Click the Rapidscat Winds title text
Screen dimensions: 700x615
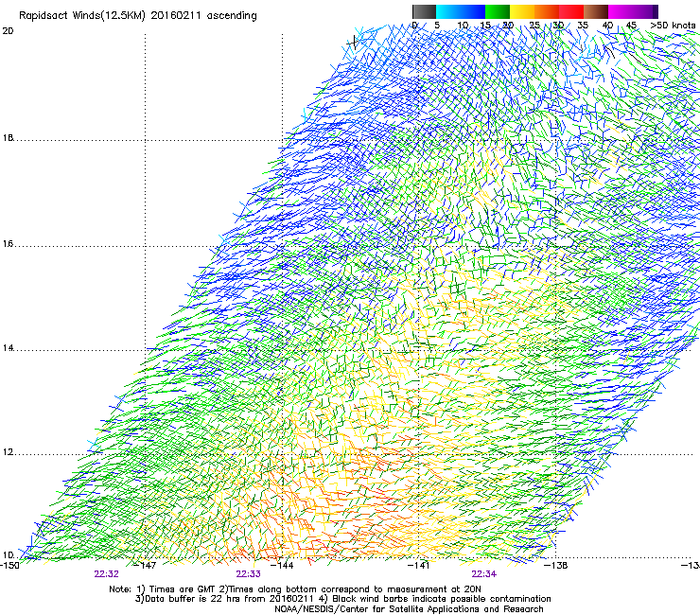(138, 16)
